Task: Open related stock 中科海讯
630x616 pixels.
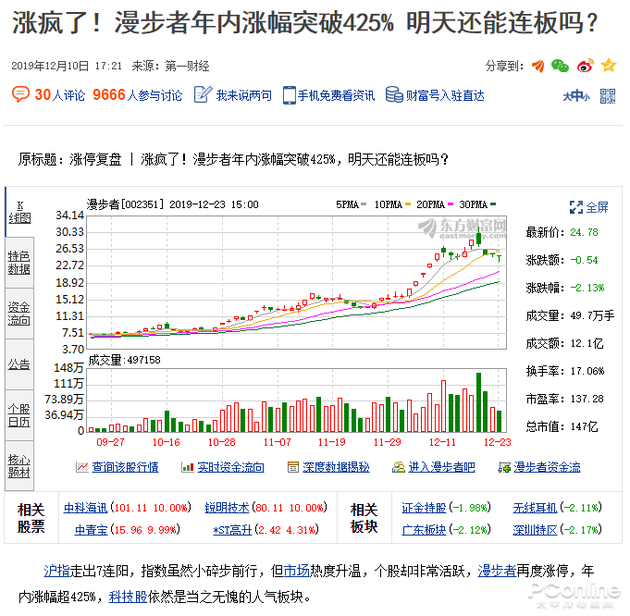Action: [85, 508]
